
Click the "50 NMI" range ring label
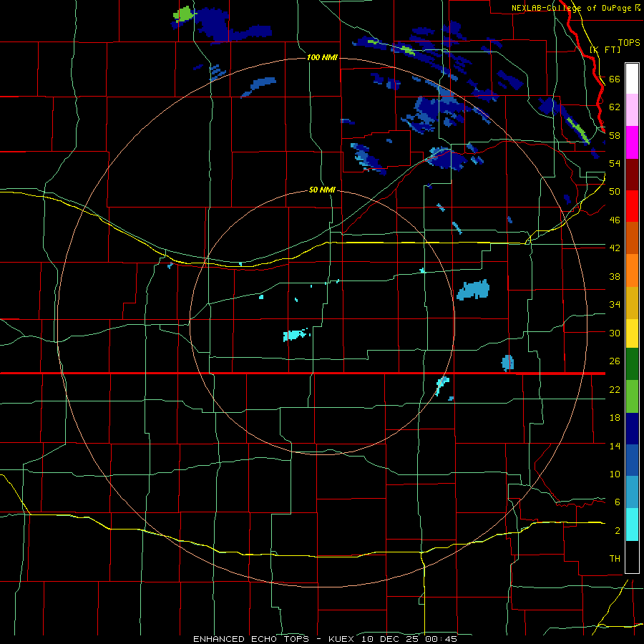point(322,190)
